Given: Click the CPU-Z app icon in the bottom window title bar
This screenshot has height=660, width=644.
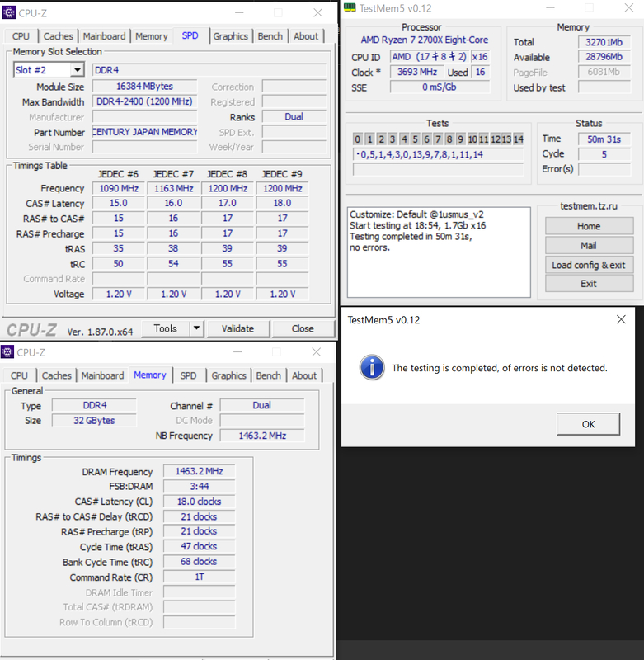Looking at the screenshot, I should click(x=7, y=352).
